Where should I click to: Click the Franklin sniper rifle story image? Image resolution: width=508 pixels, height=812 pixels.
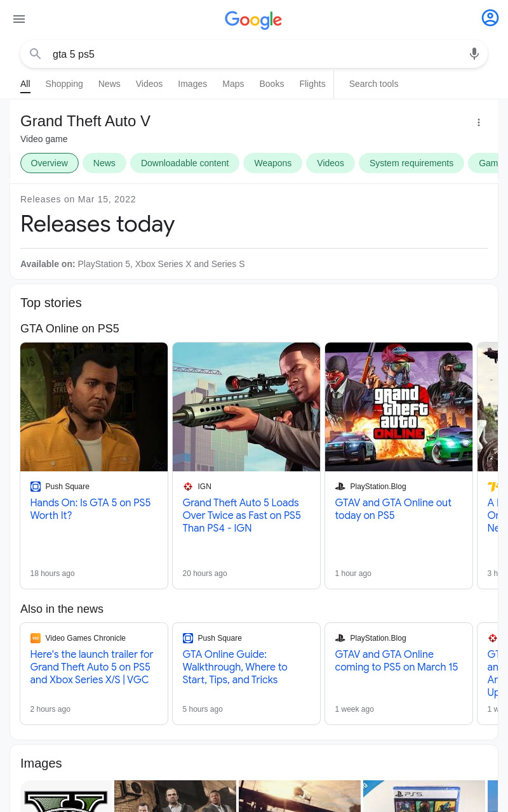click(x=246, y=407)
